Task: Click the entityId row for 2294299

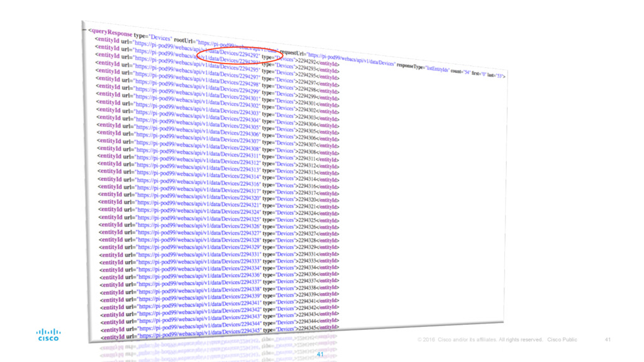Action: click(218, 88)
